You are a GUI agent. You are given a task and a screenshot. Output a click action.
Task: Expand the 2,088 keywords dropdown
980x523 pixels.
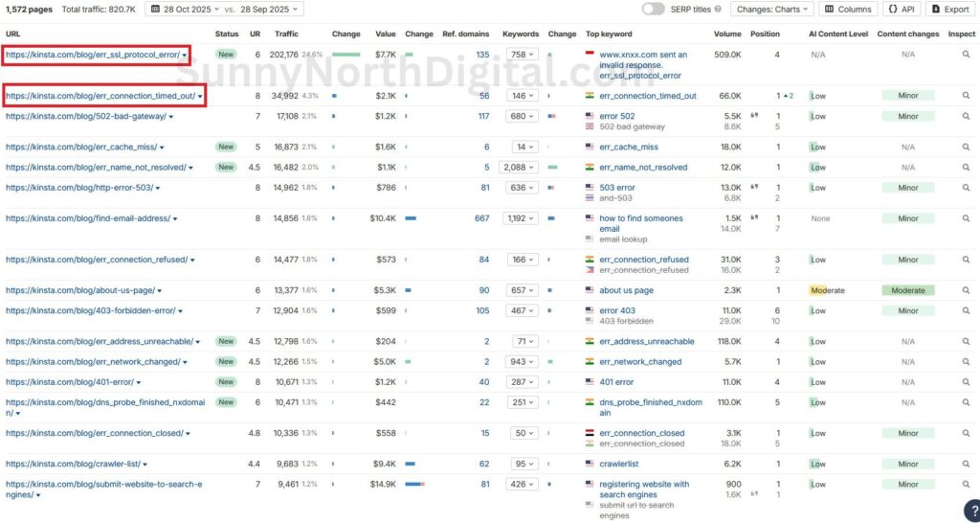518,168
